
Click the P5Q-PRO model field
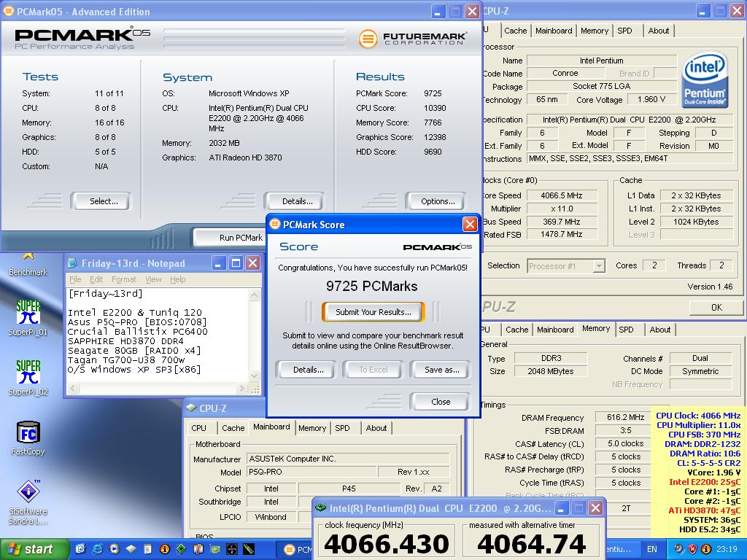pyautogui.click(x=312, y=472)
